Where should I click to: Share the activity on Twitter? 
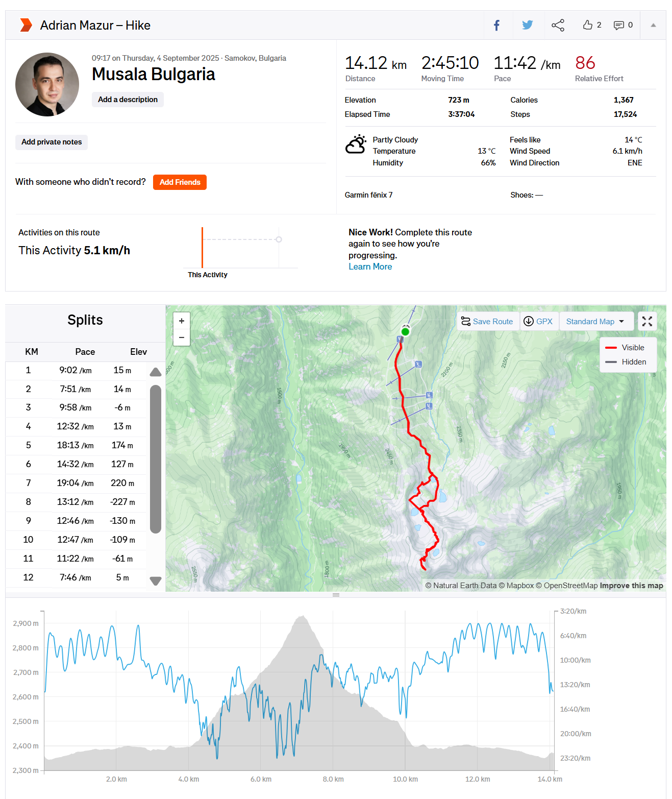pyautogui.click(x=527, y=25)
